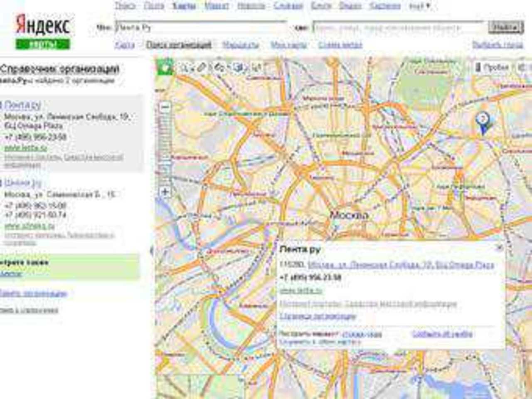Select Карты in the top navigation
This screenshot has width=532, height=399.
(184, 6)
